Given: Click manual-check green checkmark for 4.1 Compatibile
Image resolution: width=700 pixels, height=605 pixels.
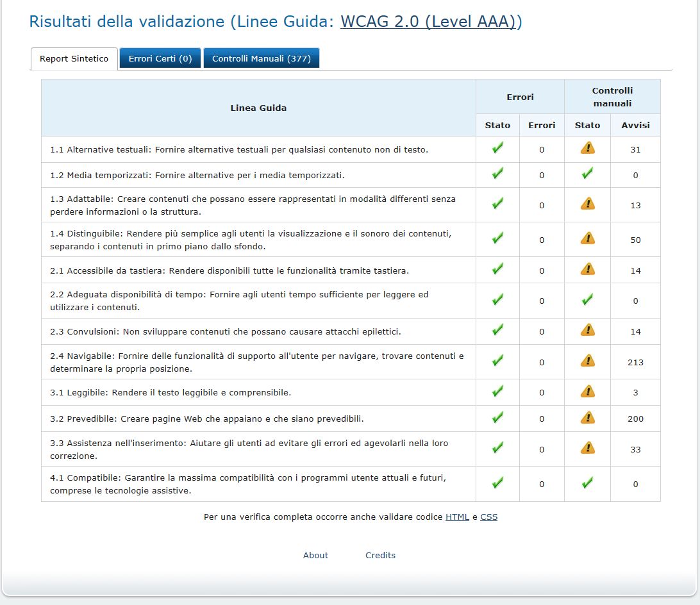Looking at the screenshot, I should tap(587, 483).
